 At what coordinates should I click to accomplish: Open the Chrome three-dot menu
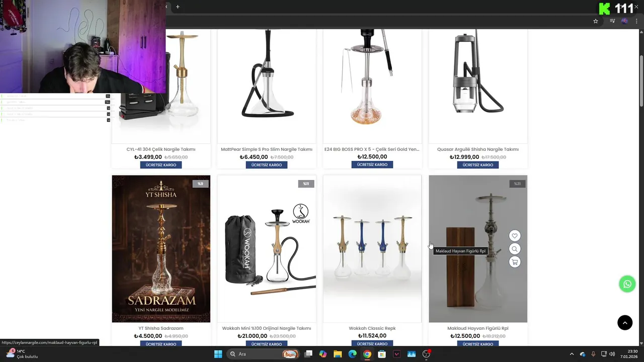point(637,21)
